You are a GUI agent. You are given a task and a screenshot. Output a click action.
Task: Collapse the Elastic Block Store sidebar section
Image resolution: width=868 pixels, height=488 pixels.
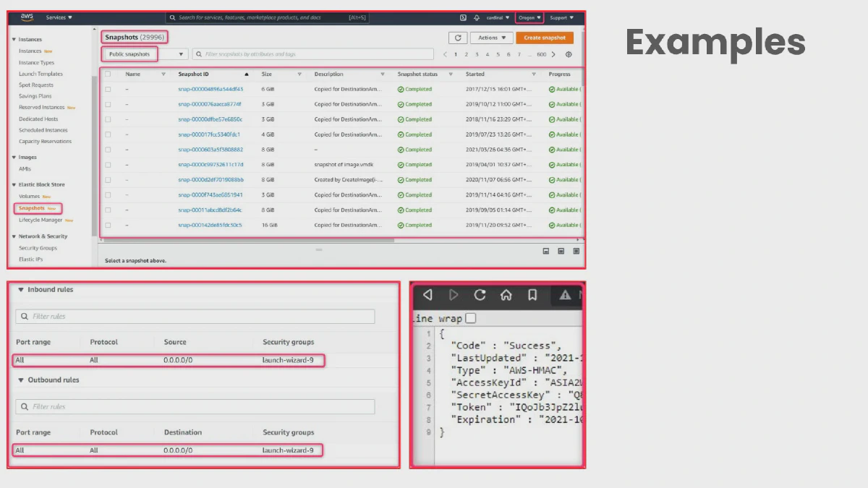tap(14, 185)
